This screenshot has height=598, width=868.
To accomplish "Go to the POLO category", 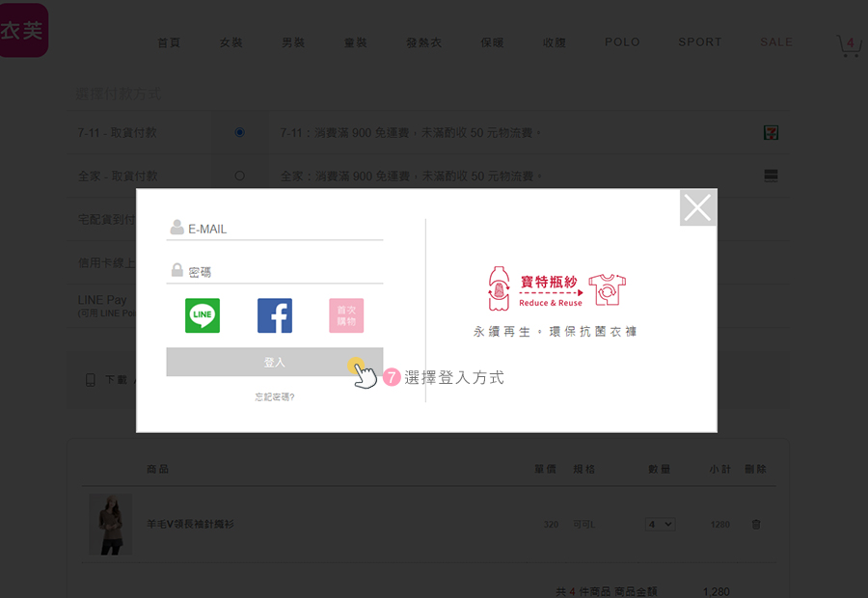I will 622,42.
